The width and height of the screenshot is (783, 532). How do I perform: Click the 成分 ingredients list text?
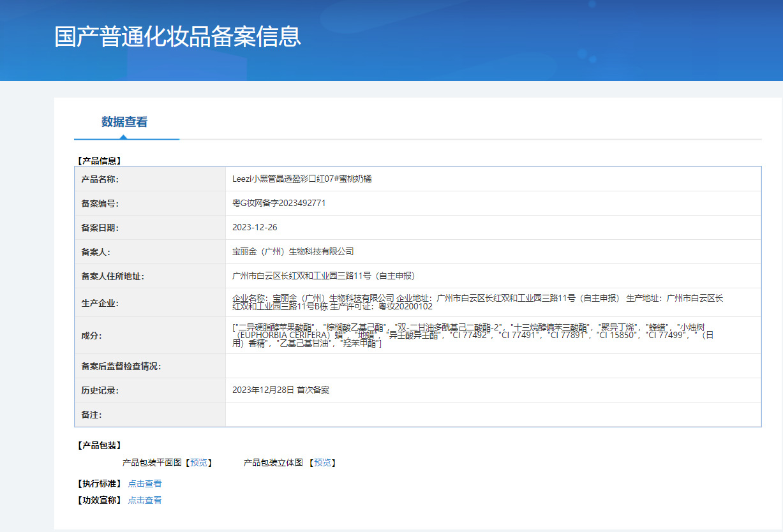[472, 335]
